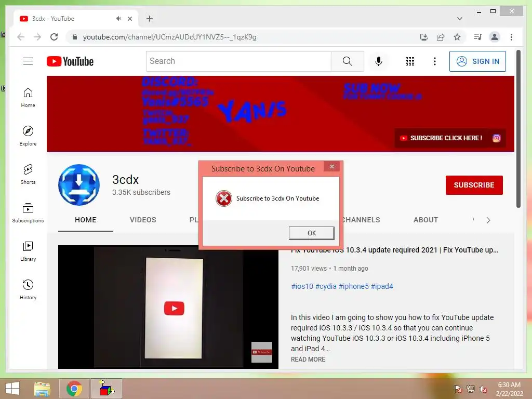Reload the page
This screenshot has height=399, width=532.
coord(54,37)
